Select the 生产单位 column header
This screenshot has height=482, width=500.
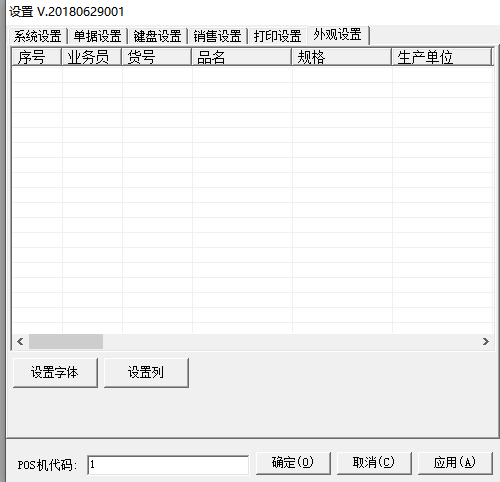point(442,57)
